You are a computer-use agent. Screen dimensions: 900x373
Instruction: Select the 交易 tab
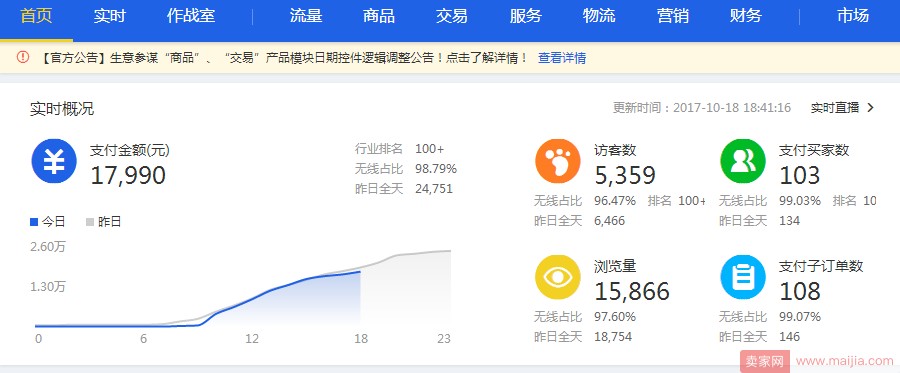pyautogui.click(x=452, y=15)
